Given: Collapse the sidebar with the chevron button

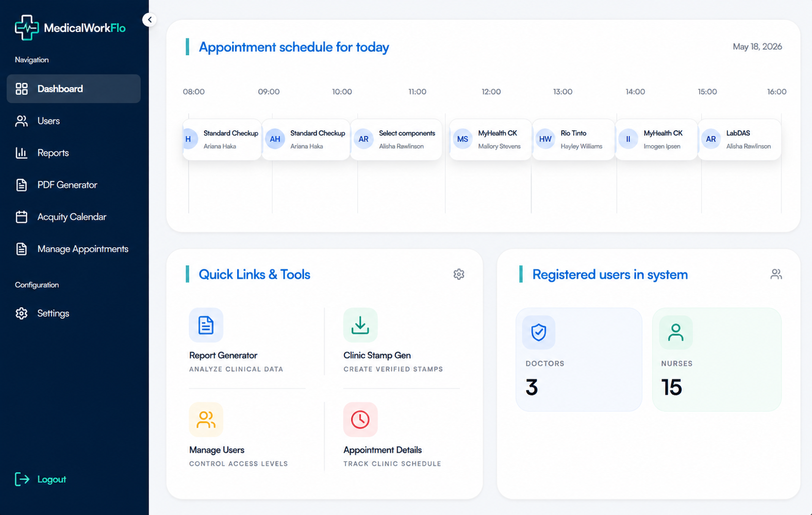Looking at the screenshot, I should (x=150, y=20).
